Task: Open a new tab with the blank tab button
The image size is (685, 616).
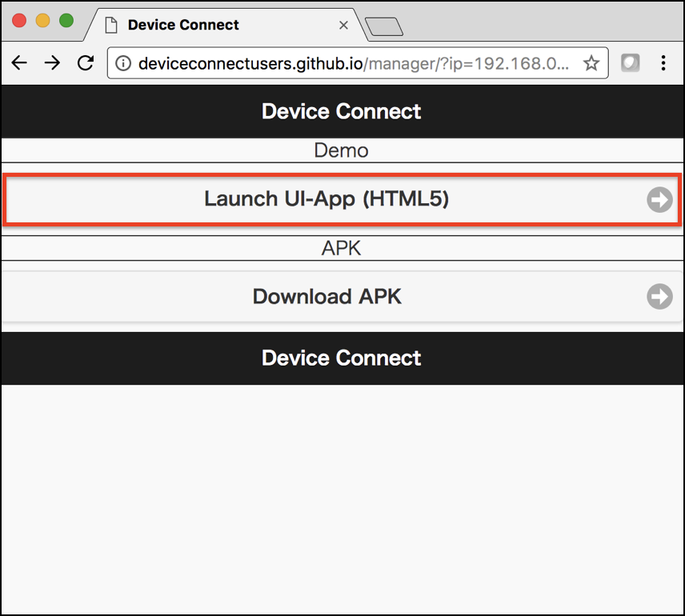Action: pos(384,28)
